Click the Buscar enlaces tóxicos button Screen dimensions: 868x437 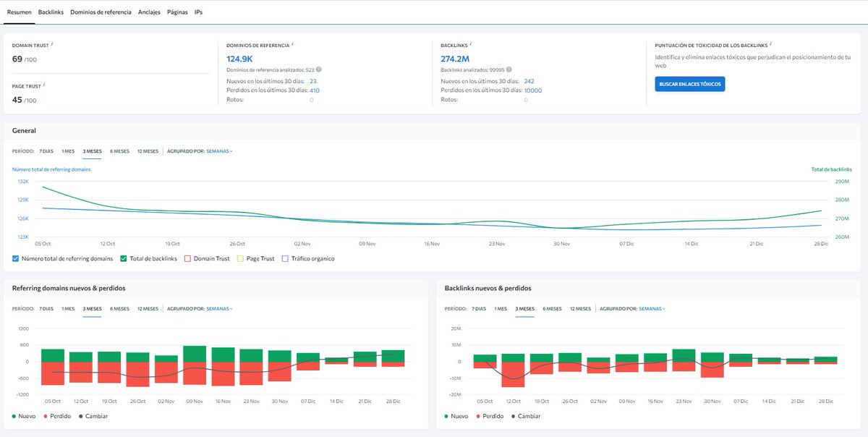[x=690, y=85]
